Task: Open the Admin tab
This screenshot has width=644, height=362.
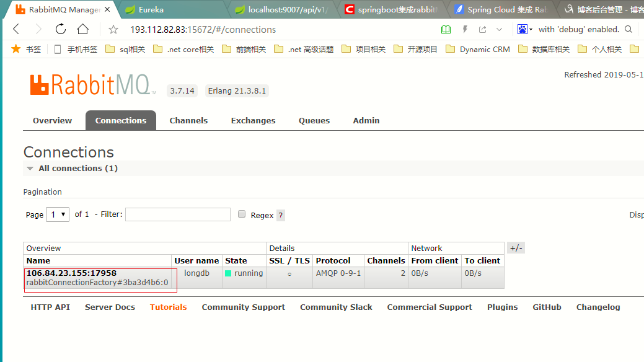Action: click(366, 120)
